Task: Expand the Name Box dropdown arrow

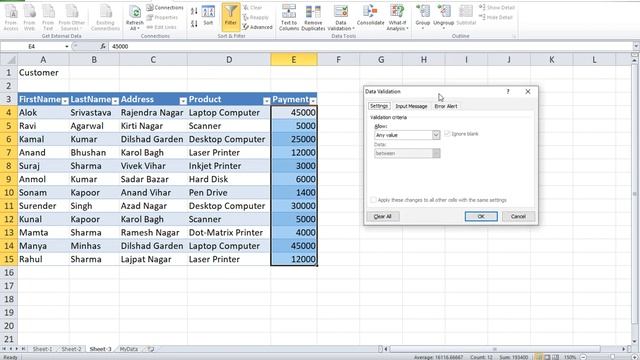Action: [67, 47]
